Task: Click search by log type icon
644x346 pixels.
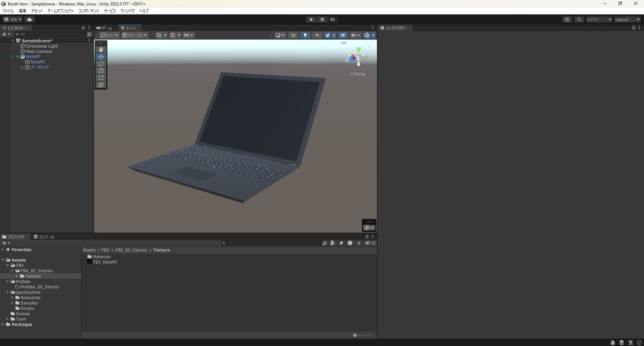Action: point(350,243)
